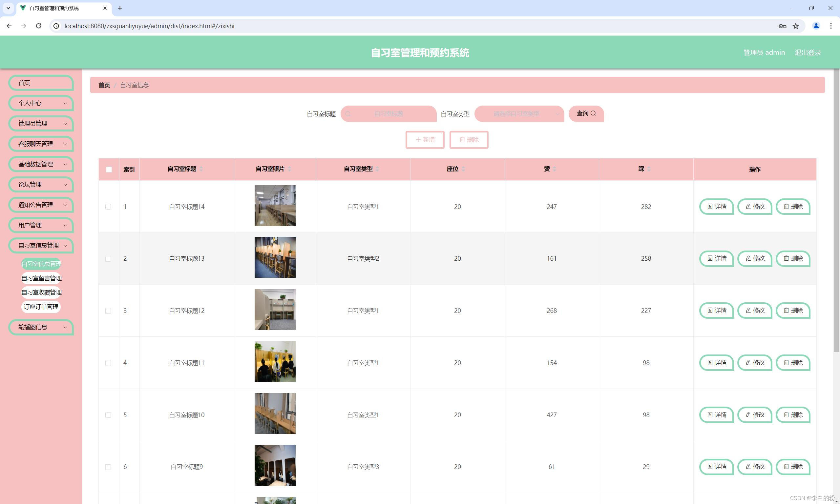Expand the 用户管理 sidebar menu
Viewport: 840px width, 504px height.
pyautogui.click(x=41, y=225)
